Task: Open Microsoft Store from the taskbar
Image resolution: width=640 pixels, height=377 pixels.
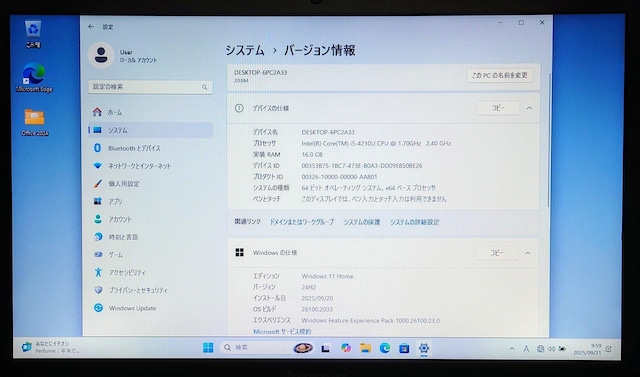Action: point(404,348)
